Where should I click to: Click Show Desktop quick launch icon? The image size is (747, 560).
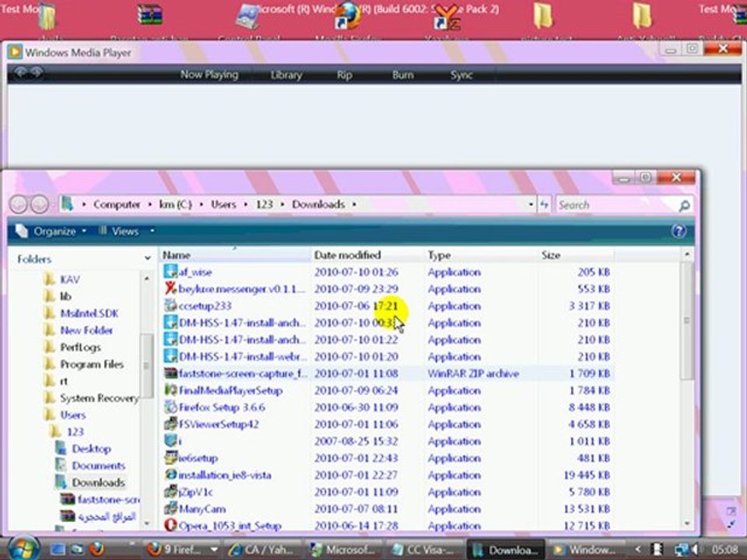[x=58, y=549]
